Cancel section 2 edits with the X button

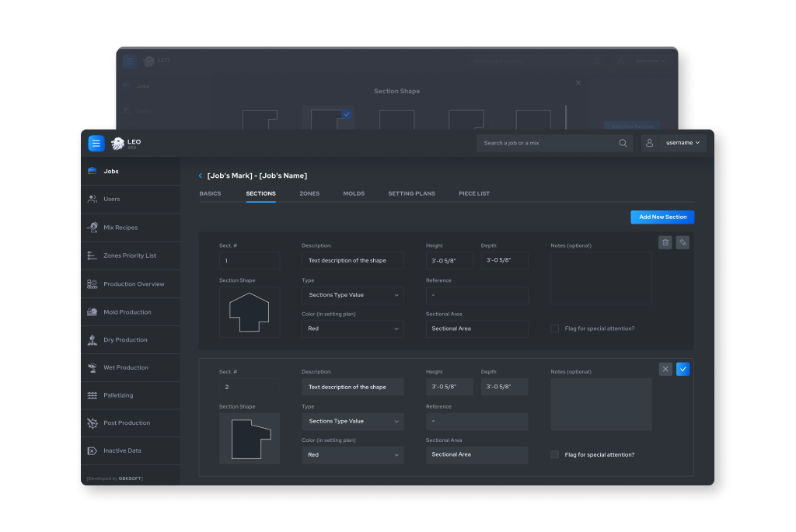click(x=665, y=369)
